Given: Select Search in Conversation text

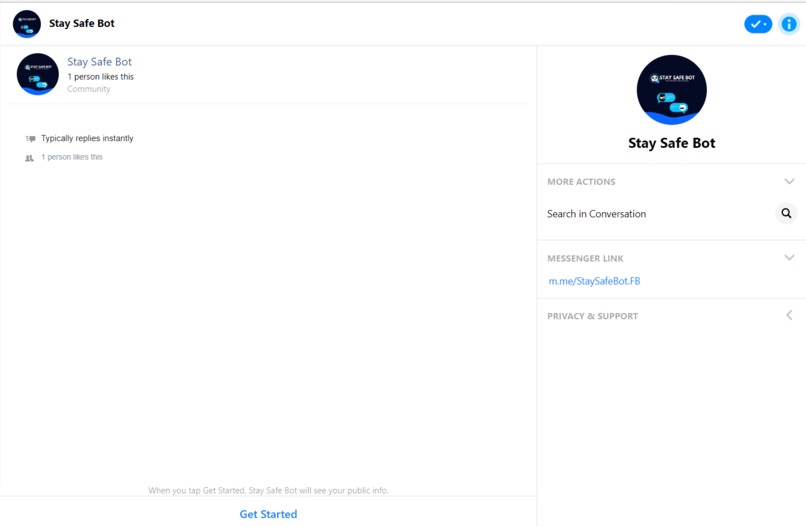Looking at the screenshot, I should pyautogui.click(x=596, y=214).
